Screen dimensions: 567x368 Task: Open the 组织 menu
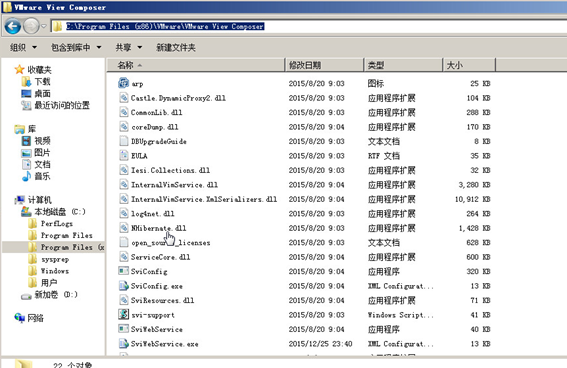24,47
